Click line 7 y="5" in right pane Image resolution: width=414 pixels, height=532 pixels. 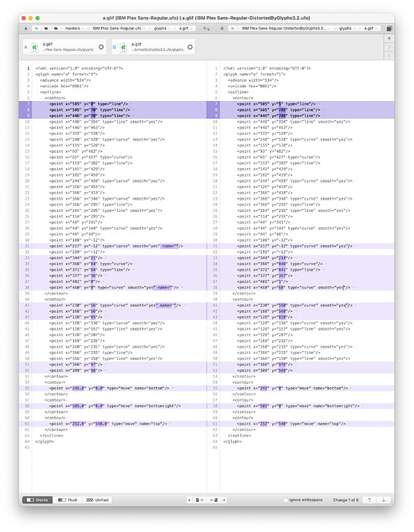280,104
